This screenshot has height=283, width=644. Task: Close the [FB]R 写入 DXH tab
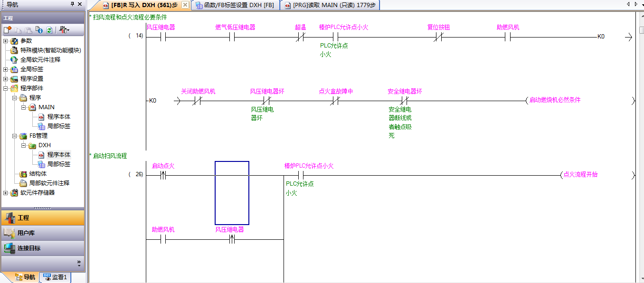coord(185,5)
